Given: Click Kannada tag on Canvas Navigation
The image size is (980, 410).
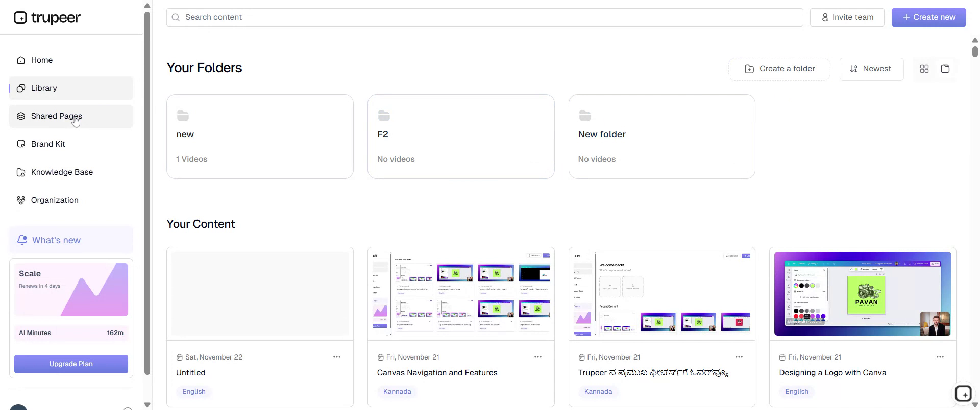Looking at the screenshot, I should pyautogui.click(x=397, y=392).
